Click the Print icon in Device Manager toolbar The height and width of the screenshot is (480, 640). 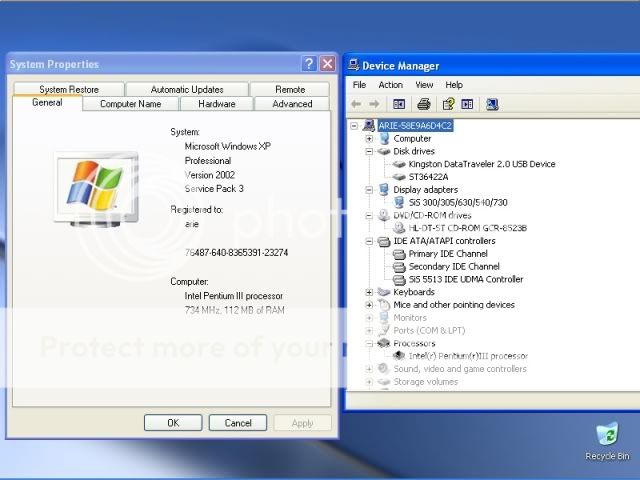click(x=424, y=104)
